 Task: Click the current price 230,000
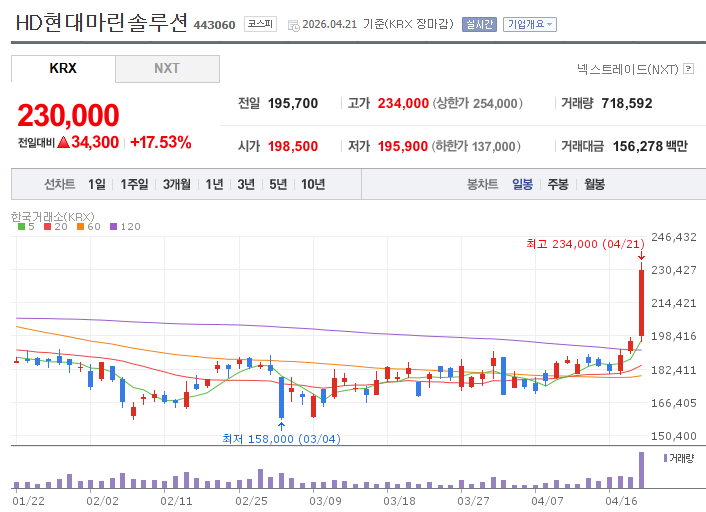coord(68,115)
